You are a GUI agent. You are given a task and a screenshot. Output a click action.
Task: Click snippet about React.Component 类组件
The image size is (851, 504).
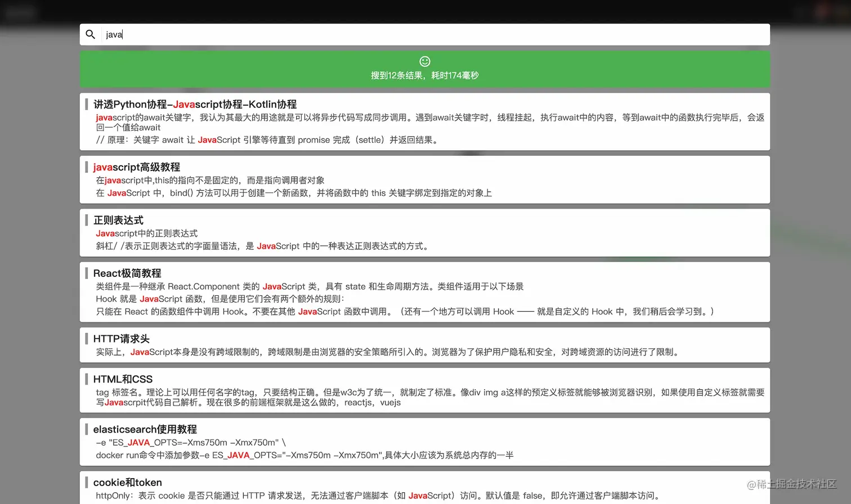point(310,286)
